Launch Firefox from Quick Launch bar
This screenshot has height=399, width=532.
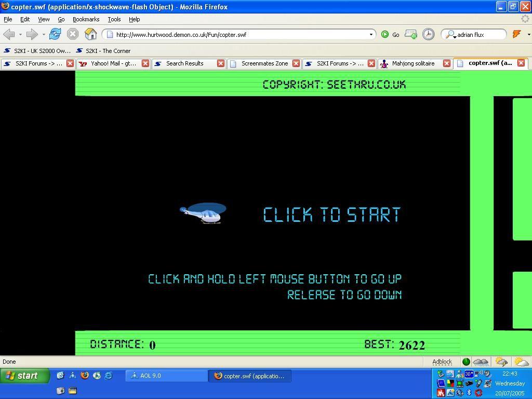pos(85,375)
